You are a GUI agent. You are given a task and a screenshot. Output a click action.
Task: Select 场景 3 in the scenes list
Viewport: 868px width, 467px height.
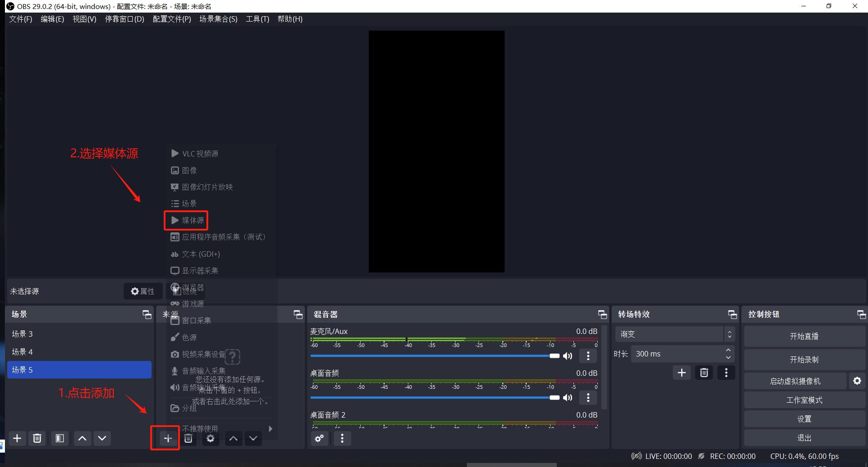pos(23,334)
